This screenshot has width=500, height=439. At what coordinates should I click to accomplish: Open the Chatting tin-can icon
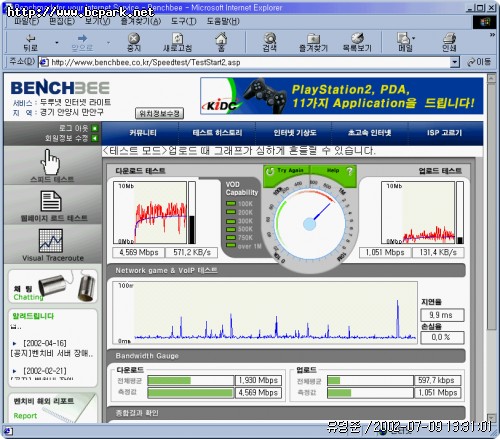[x=67, y=286]
